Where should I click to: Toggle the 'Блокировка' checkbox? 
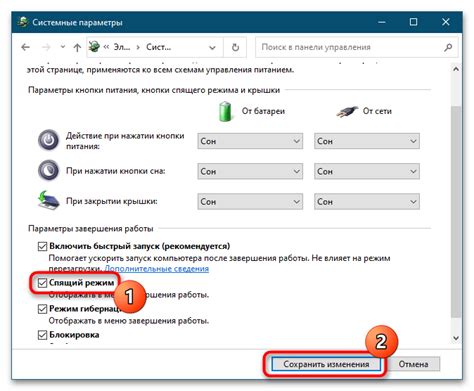42,335
